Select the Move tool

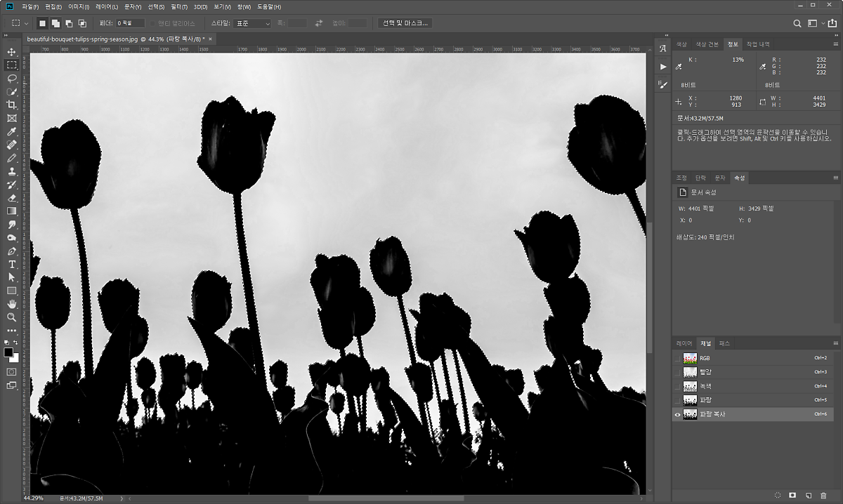pyautogui.click(x=12, y=52)
